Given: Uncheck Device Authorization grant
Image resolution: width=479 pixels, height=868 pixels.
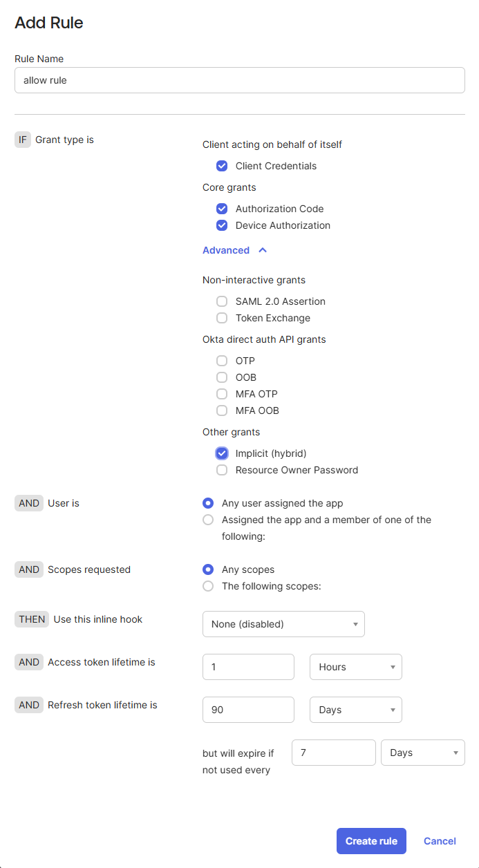Looking at the screenshot, I should tap(222, 225).
